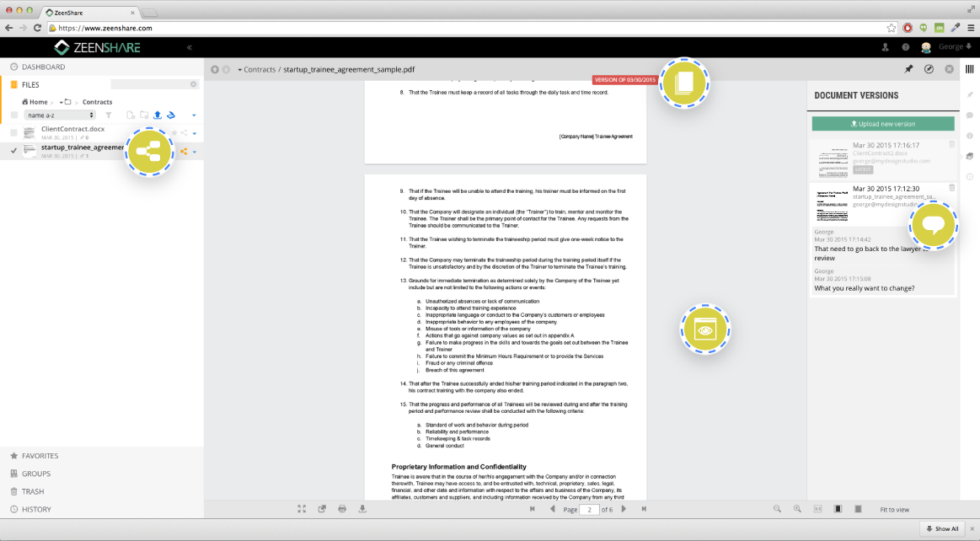980x541 pixels.
Task: Click the startup_trainee_agreement file thumbnail
Action: coord(29,151)
